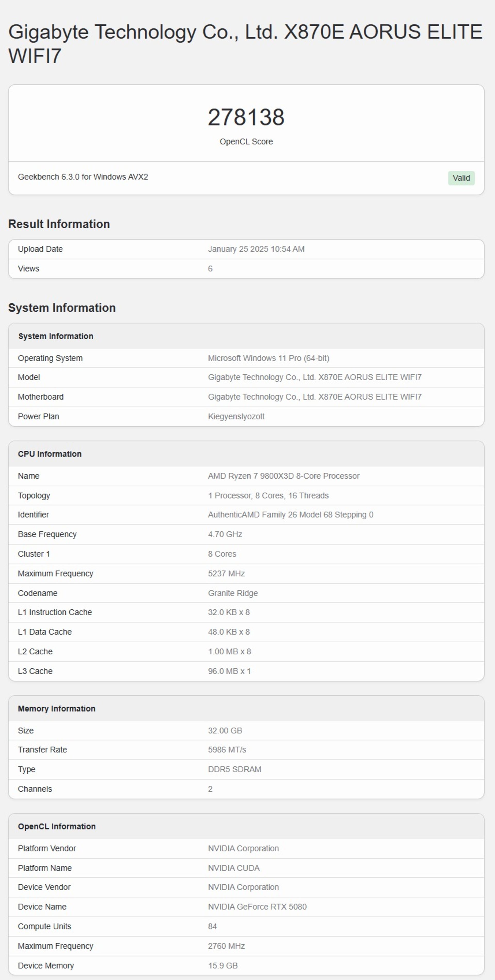Click the Platform Name NVIDIA CUDA value
This screenshot has height=980, width=495.
click(234, 868)
